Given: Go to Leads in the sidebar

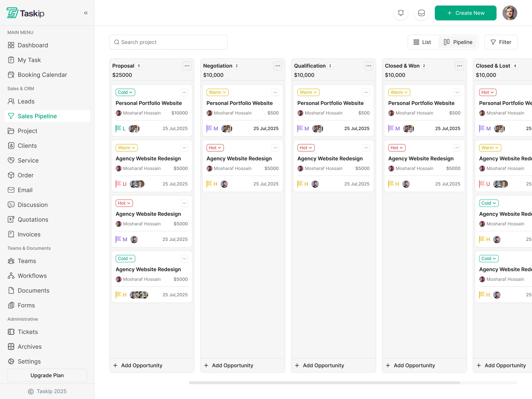Looking at the screenshot, I should point(26,101).
